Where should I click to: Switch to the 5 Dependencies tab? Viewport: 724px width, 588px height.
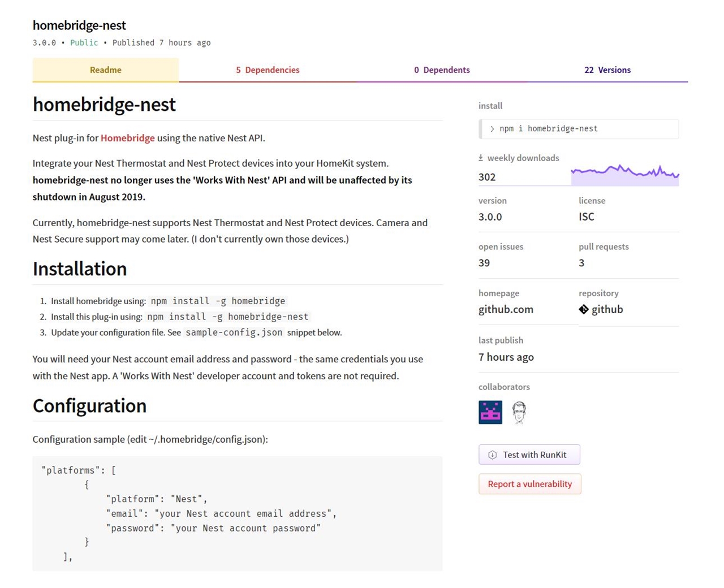tap(268, 70)
